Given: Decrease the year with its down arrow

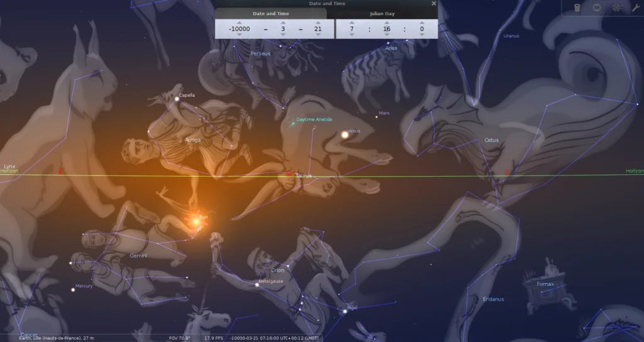Looking at the screenshot, I should 240,35.
